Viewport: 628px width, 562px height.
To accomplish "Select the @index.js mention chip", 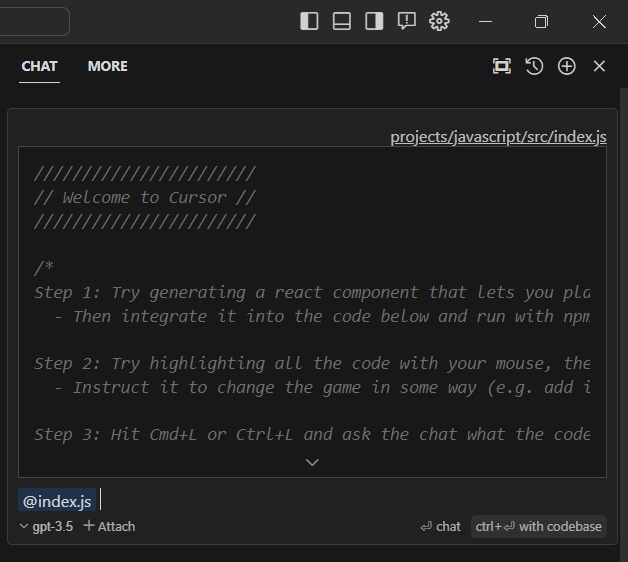I will tap(57, 500).
